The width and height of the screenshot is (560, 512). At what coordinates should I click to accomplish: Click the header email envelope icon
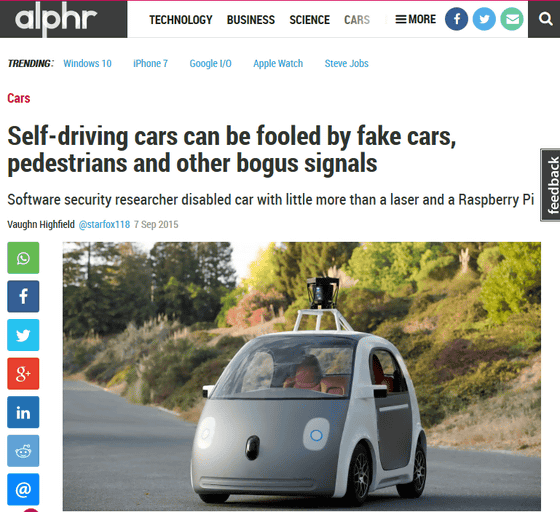pos(512,19)
